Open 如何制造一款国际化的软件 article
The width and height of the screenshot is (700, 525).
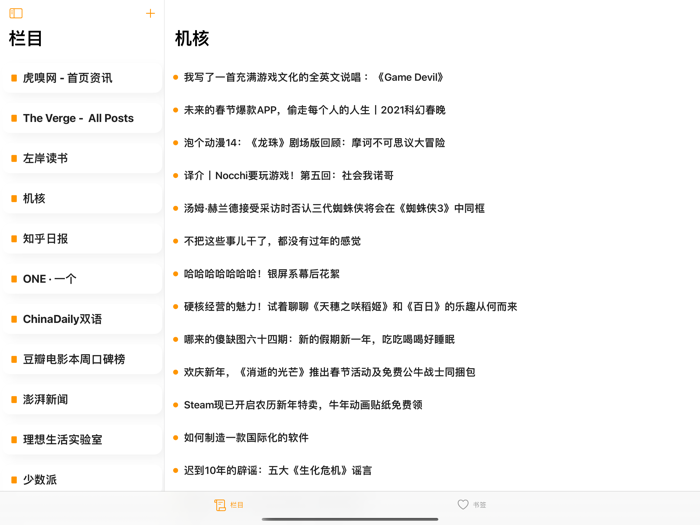(241, 438)
